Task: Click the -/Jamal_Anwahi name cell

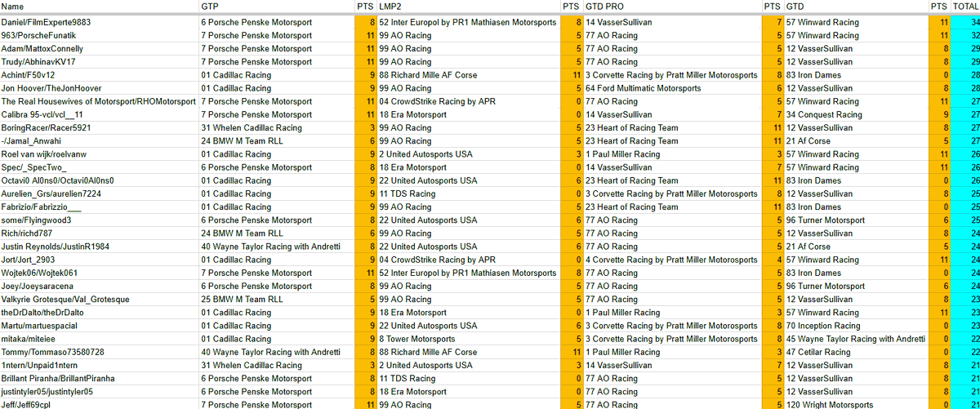Action: click(x=100, y=141)
